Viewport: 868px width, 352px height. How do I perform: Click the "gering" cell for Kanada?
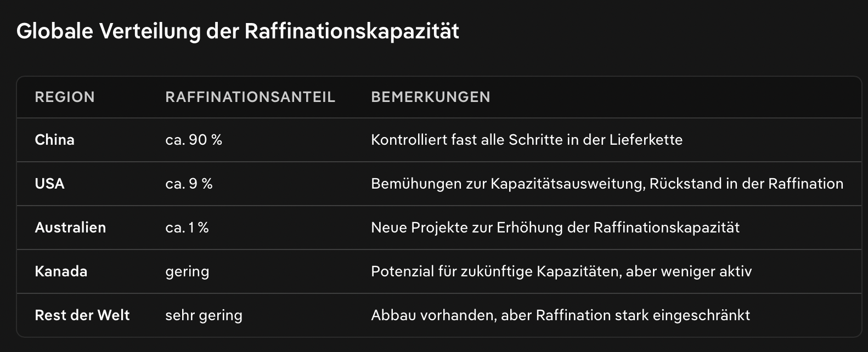[x=187, y=271]
